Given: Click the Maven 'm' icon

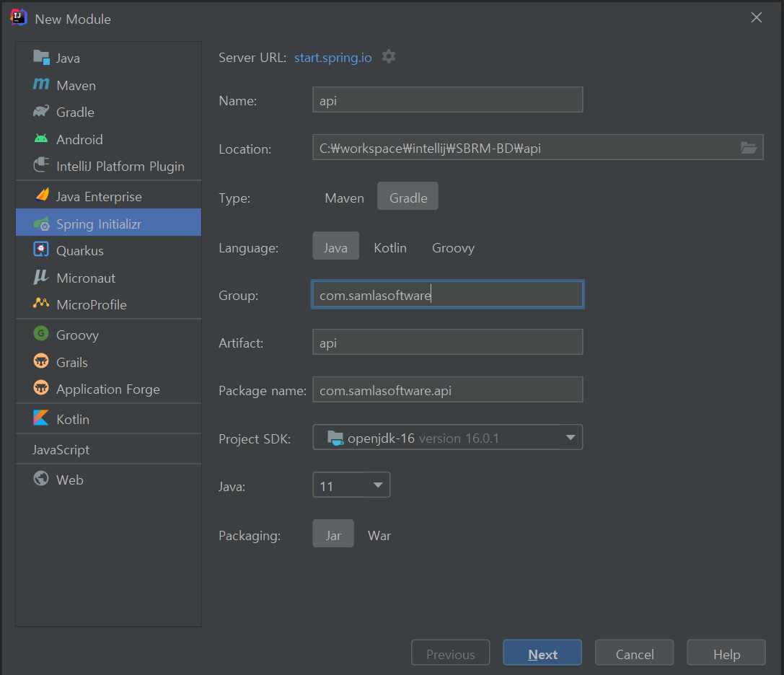Looking at the screenshot, I should coord(41,84).
